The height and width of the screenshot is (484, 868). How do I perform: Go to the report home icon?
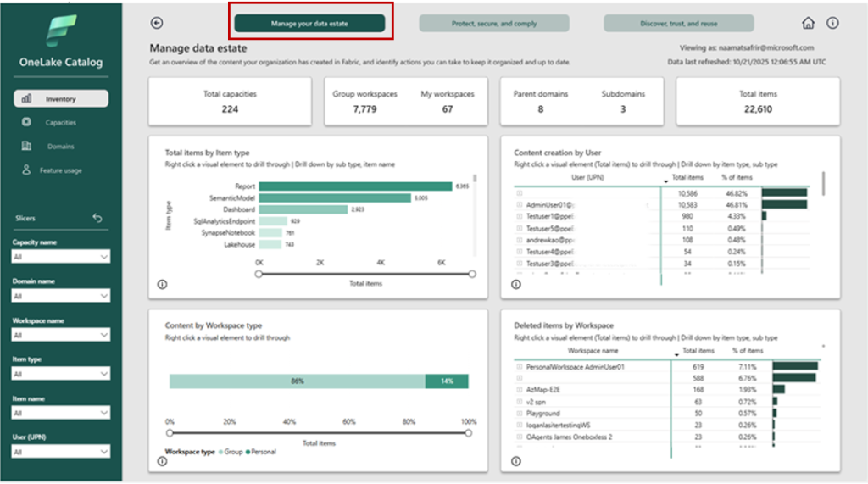pyautogui.click(x=808, y=24)
